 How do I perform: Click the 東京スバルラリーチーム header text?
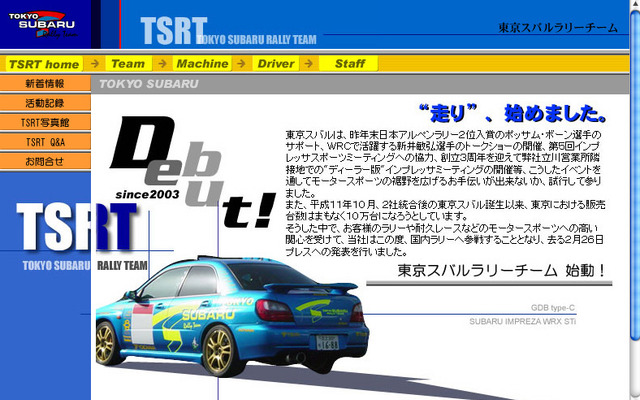point(558,28)
